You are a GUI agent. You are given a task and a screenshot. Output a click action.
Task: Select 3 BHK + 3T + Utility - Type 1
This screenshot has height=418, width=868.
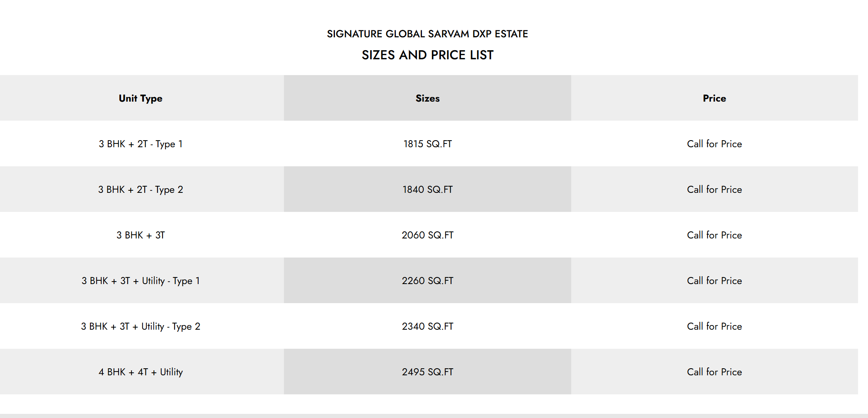(x=141, y=281)
